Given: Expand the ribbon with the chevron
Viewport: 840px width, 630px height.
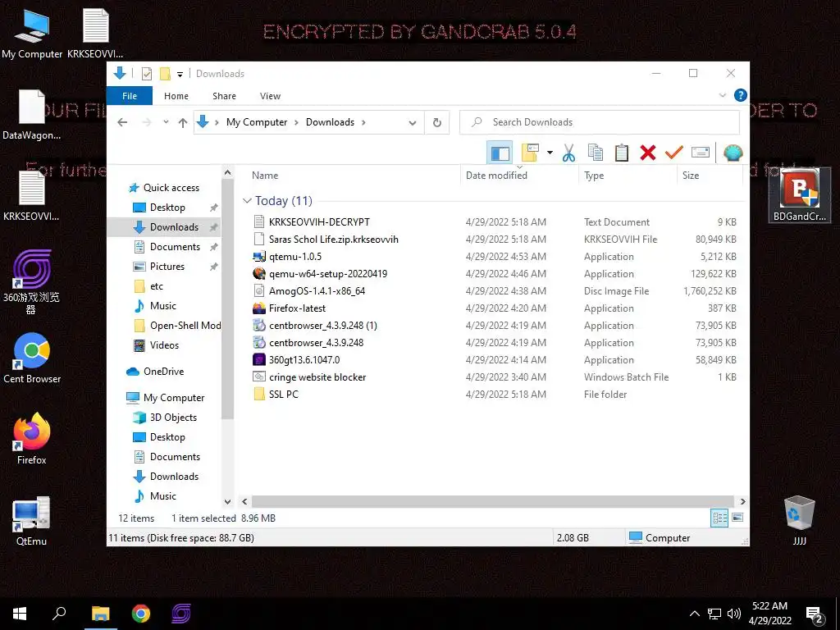Looking at the screenshot, I should point(723,95).
